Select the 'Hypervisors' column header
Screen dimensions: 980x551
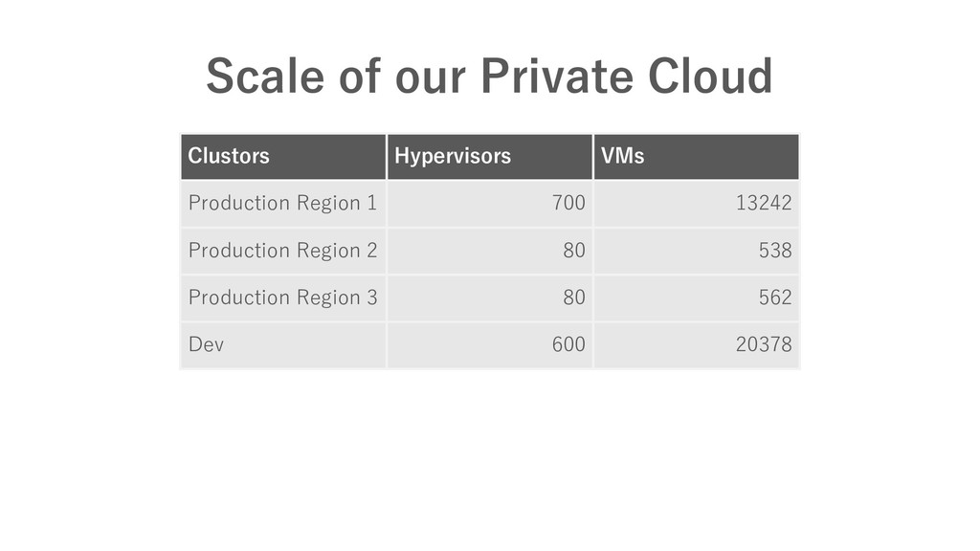489,156
